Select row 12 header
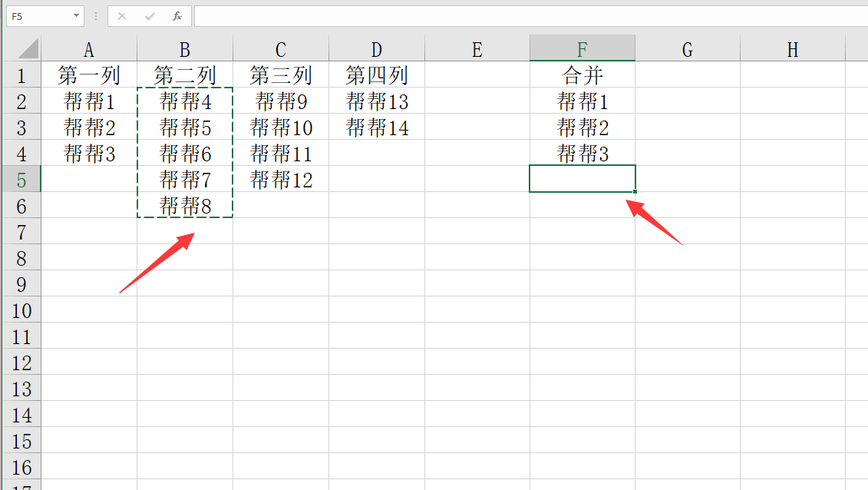868x490 pixels. click(x=21, y=362)
